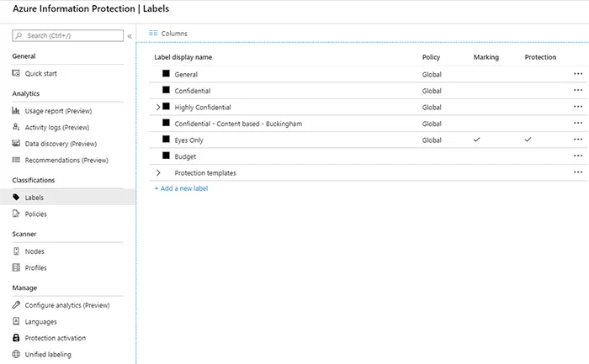Click the Activity logs person icon
589x364 pixels.
tap(16, 127)
